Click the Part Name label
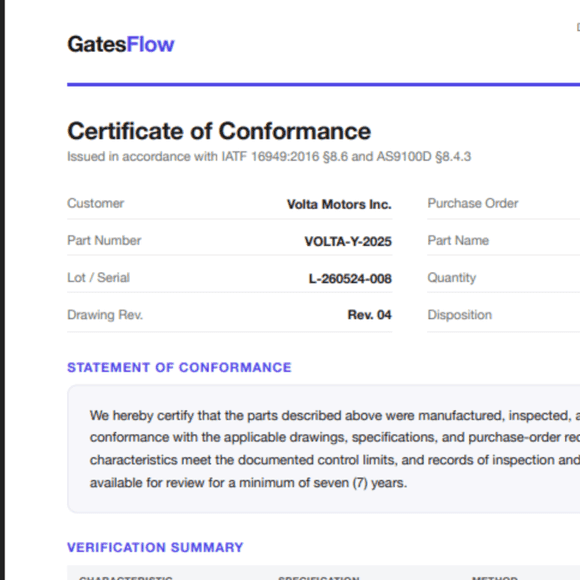Viewport: 580px width, 580px height. 458,240
